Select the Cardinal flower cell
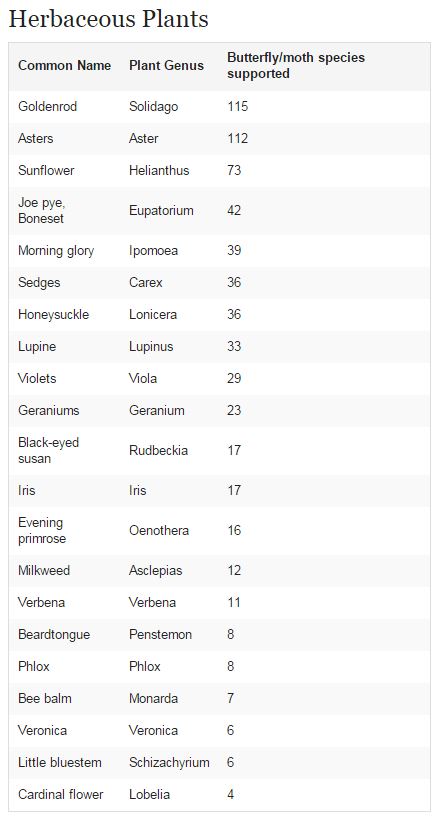 pyautogui.click(x=61, y=794)
